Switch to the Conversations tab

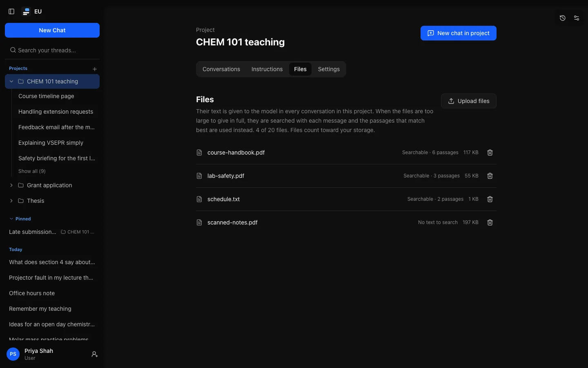coord(221,69)
